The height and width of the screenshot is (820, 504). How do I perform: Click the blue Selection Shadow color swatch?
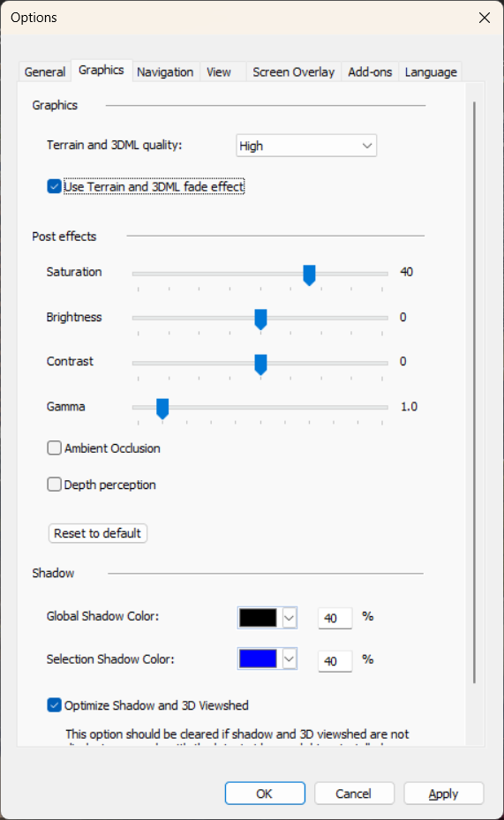[258, 659]
